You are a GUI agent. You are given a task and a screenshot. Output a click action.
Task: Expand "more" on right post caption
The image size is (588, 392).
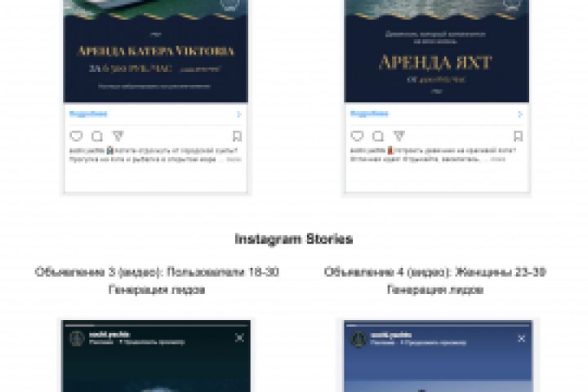point(497,159)
